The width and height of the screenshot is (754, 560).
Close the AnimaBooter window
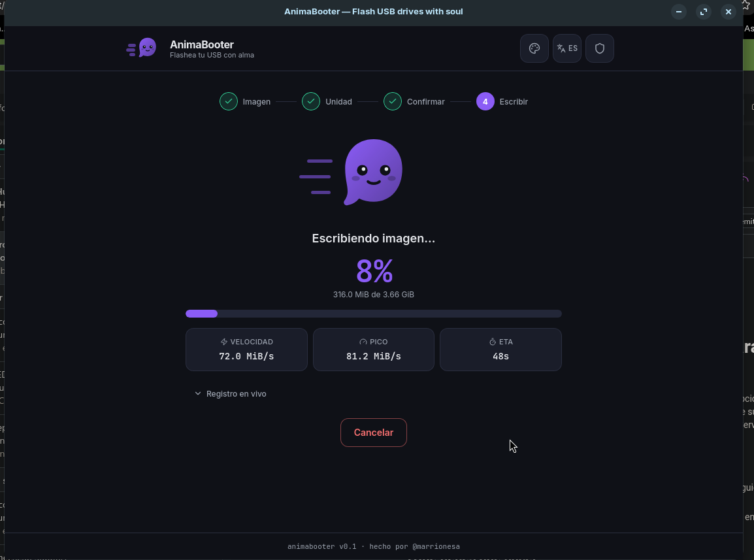click(729, 12)
